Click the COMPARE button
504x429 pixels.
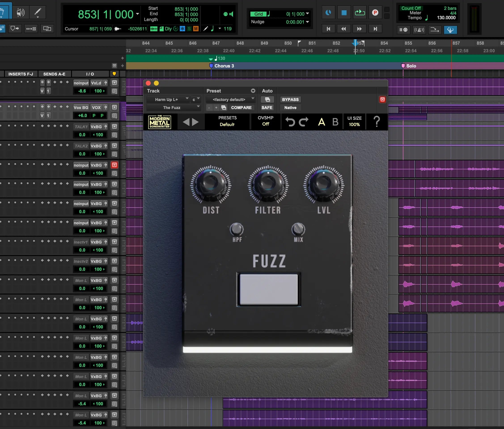[241, 108]
